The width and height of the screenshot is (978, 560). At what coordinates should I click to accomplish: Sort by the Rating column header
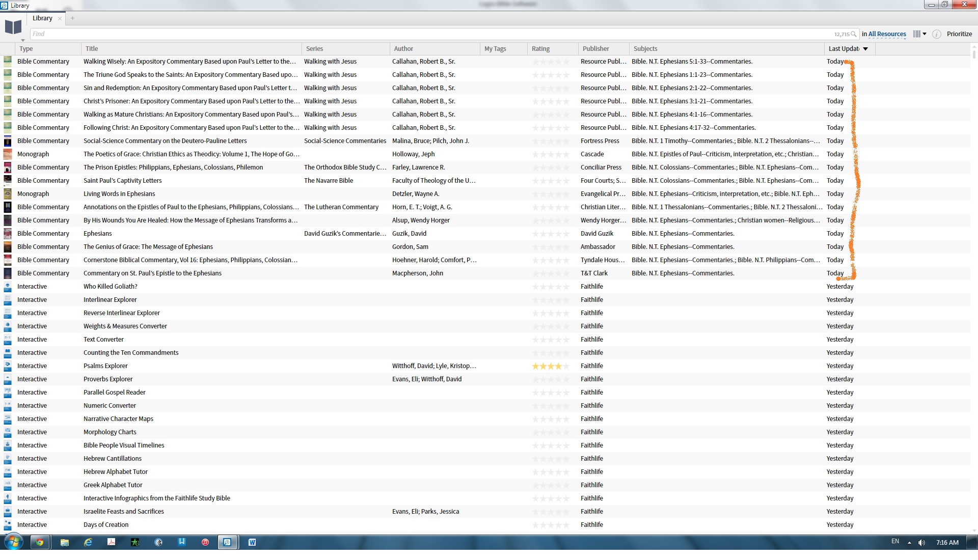pos(553,49)
